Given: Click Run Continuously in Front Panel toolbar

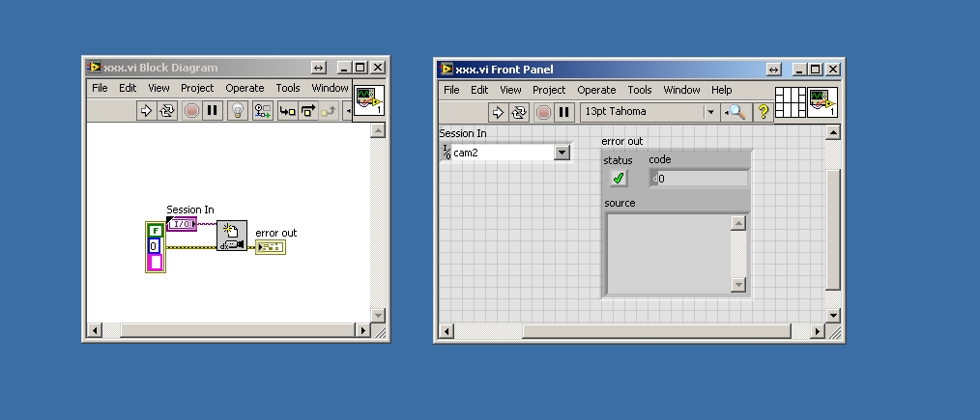Looking at the screenshot, I should click(519, 112).
